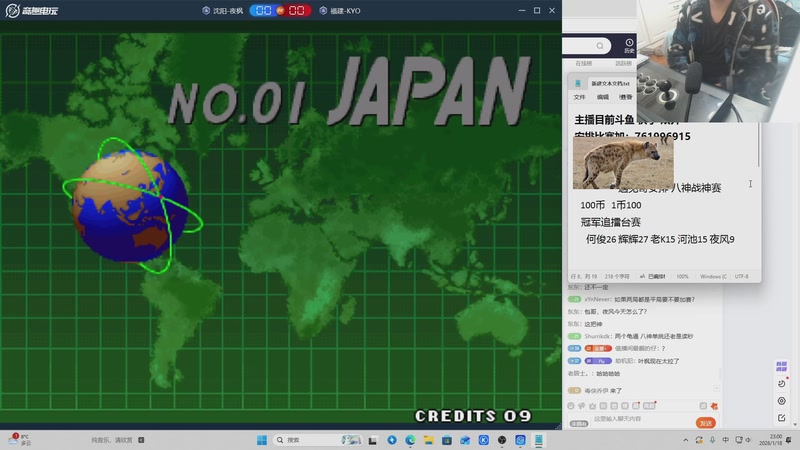
Task: Open the weather widget on taskbar
Action: [19, 440]
